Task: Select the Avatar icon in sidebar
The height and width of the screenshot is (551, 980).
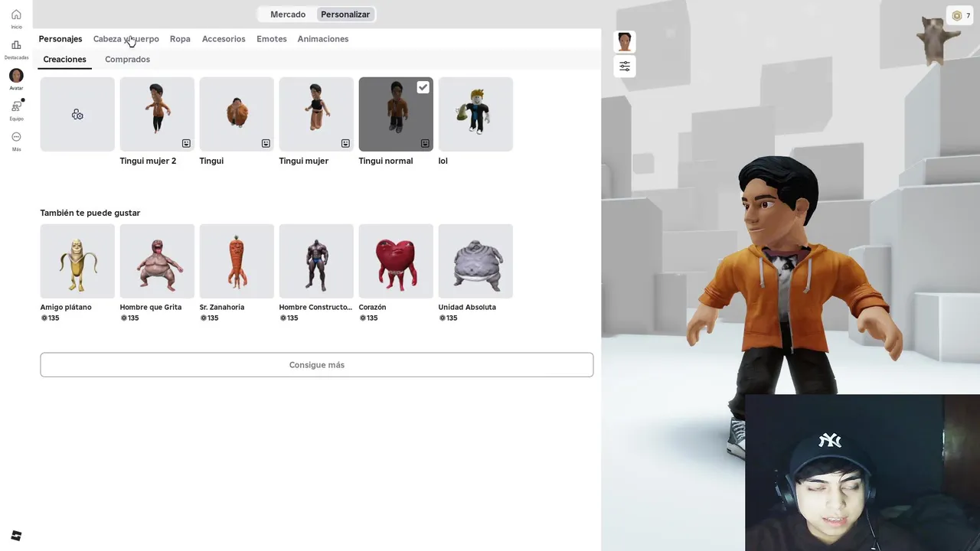Action: (16, 76)
